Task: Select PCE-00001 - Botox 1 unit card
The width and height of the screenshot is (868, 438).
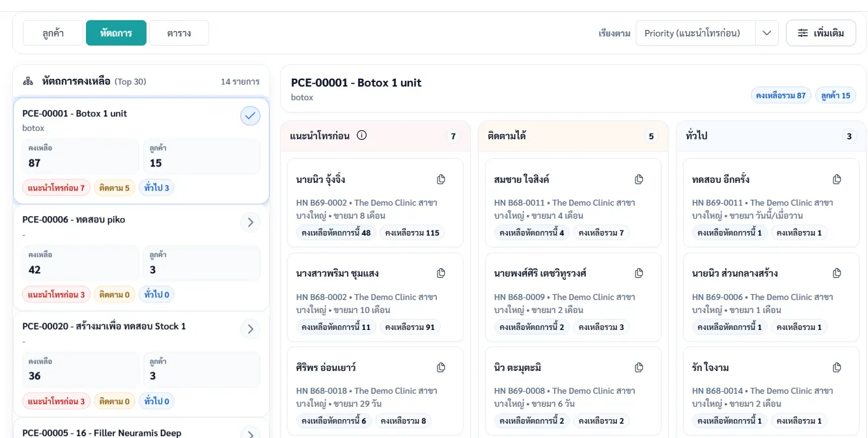Action: tap(141, 151)
